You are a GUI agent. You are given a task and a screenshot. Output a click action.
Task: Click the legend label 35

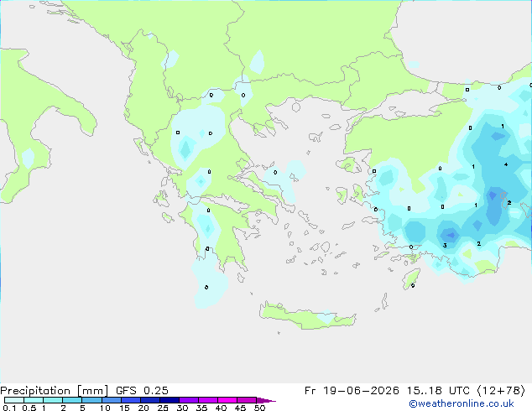pyautogui.click(x=201, y=408)
